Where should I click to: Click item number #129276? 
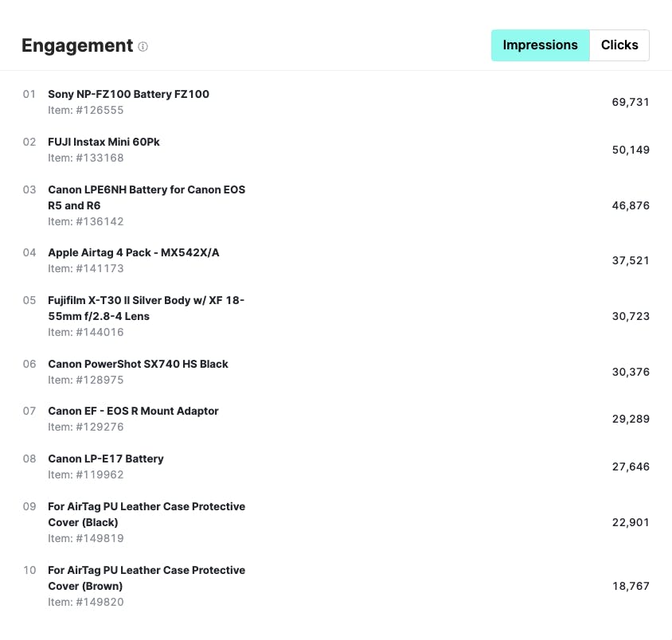pyautogui.click(x=86, y=427)
